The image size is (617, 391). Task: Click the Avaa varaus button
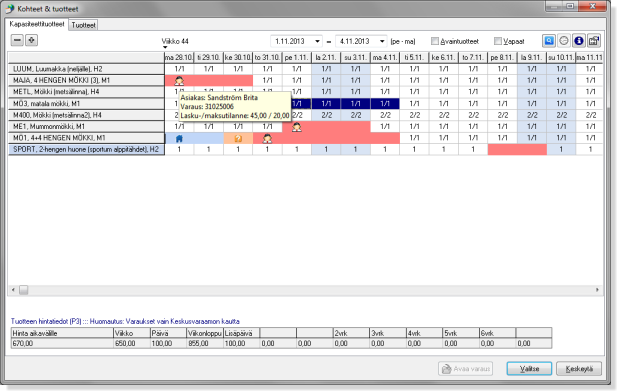pyautogui.click(x=466, y=369)
